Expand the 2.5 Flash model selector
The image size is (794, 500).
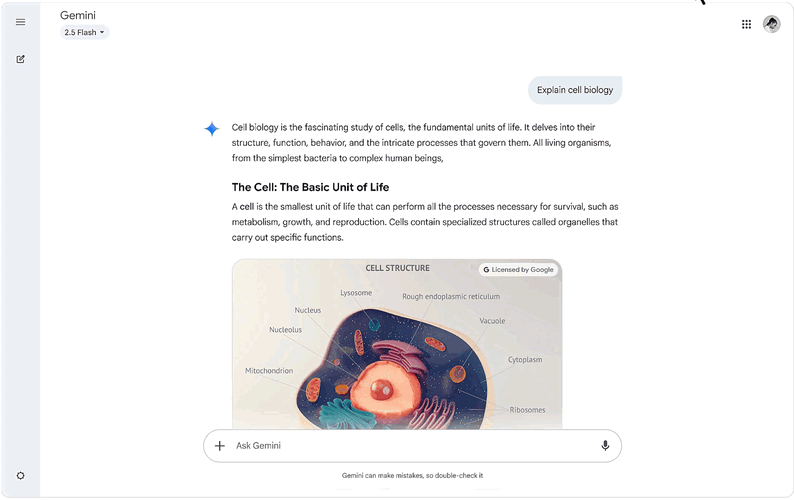[x=85, y=32]
